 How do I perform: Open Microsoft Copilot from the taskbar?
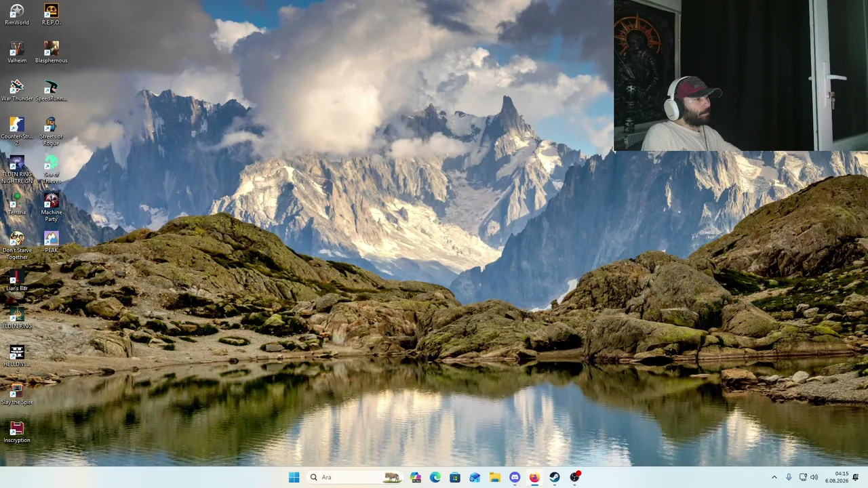point(416,477)
